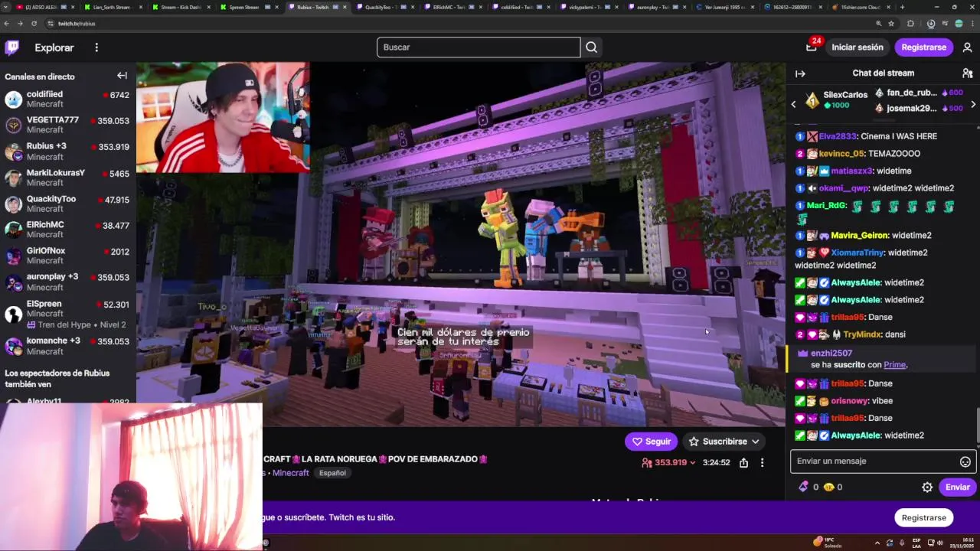Image resolution: width=980 pixels, height=551 pixels.
Task: Click the Bits gem icon
Action: click(x=803, y=487)
